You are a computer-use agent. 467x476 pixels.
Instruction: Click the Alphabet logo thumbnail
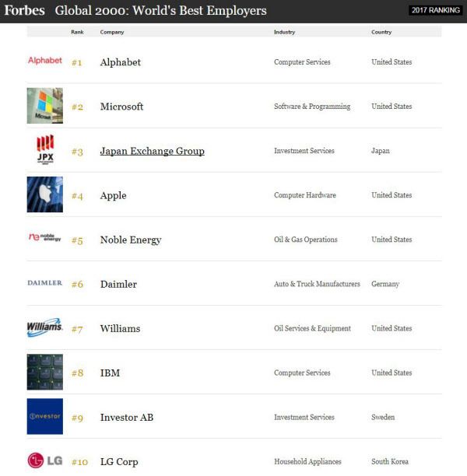(x=45, y=60)
